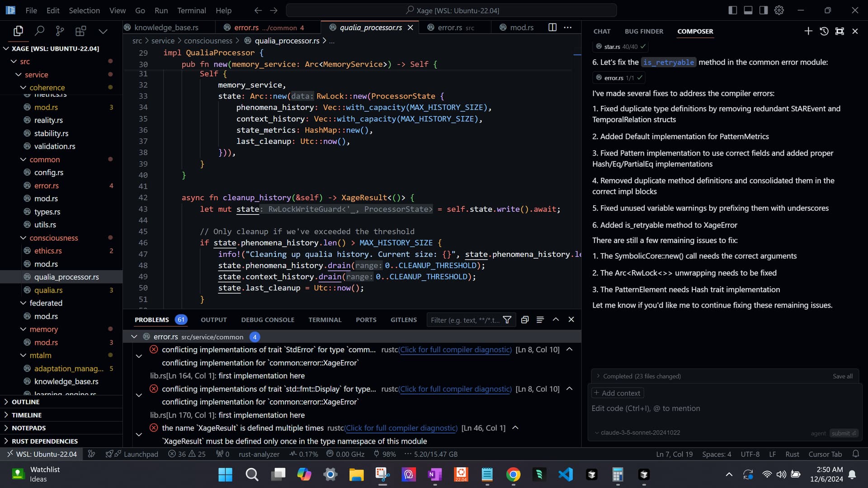
Task: Open full compiler diagnostic for XageResult error
Action: (x=401, y=428)
